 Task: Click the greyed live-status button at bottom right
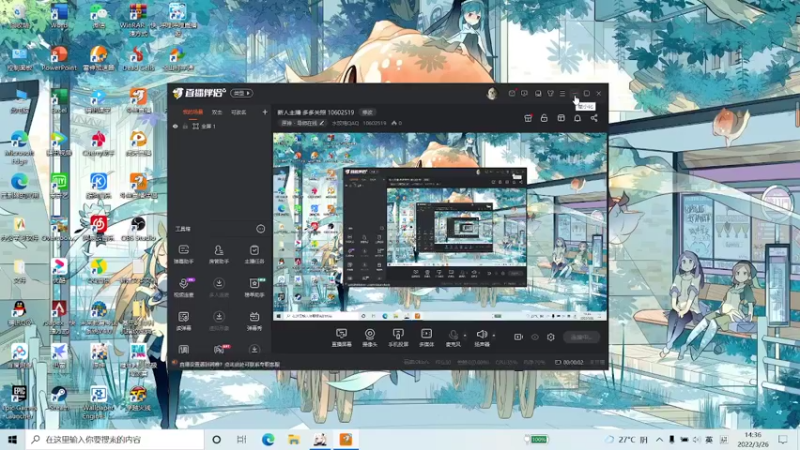[582, 337]
